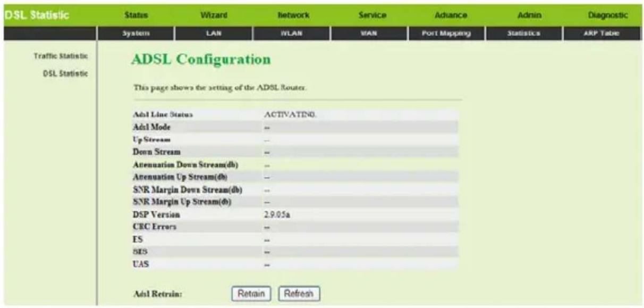Open Traffic Statistic in sidebar
The image size is (644, 308).
(x=62, y=56)
